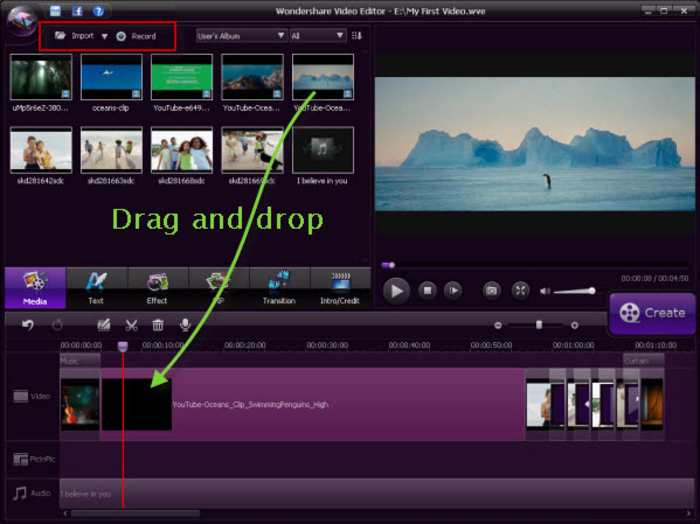Viewport: 700px width, 524px height.
Task: Mute the preview speaker icon
Action: tap(544, 291)
